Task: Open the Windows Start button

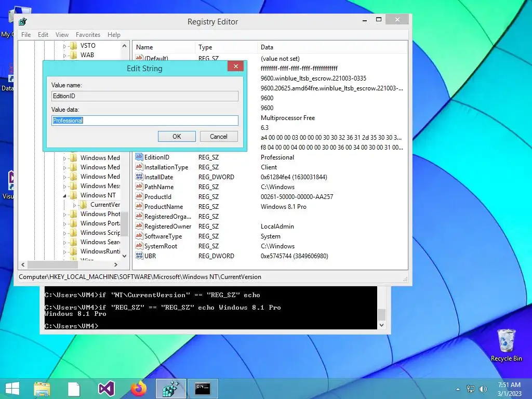Action: click(x=12, y=389)
